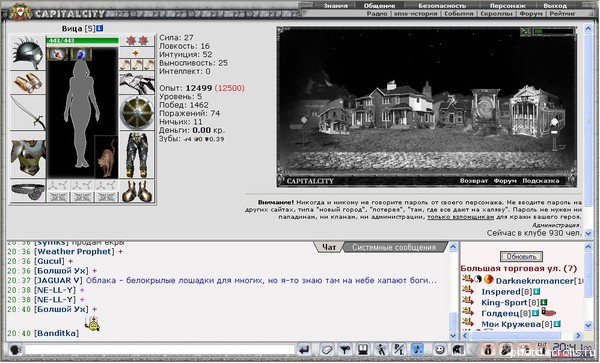This screenshot has width=600, height=363.
Task: Click the send message arrow icon
Action: [x=304, y=350]
